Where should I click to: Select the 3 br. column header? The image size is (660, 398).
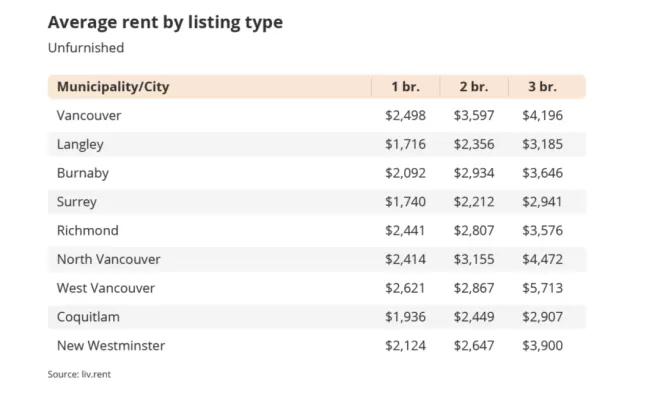point(542,87)
